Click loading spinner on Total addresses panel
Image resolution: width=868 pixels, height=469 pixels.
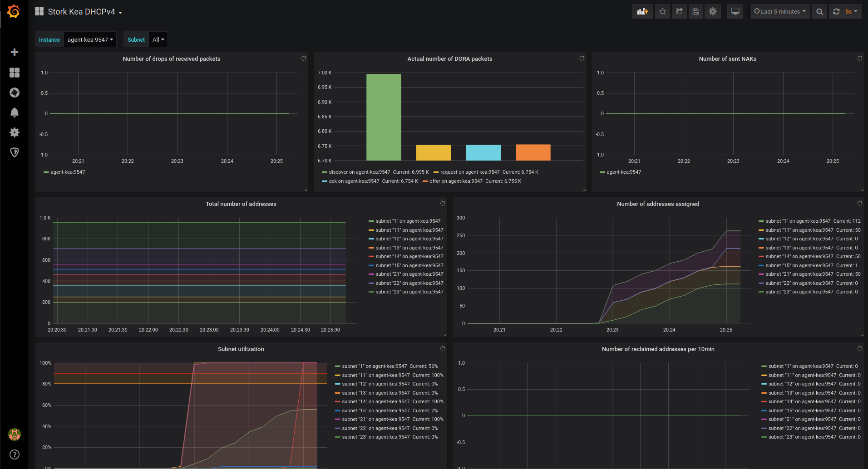[443, 204]
